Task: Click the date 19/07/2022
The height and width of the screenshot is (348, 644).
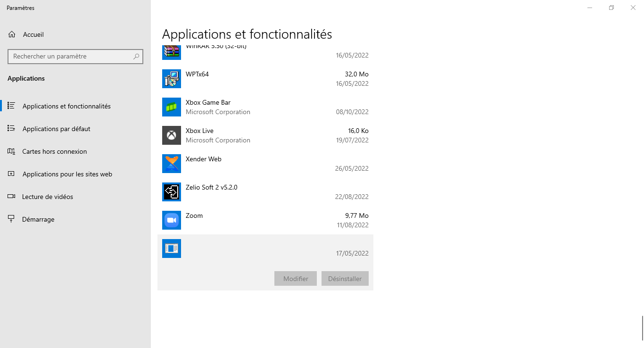Action: (352, 140)
